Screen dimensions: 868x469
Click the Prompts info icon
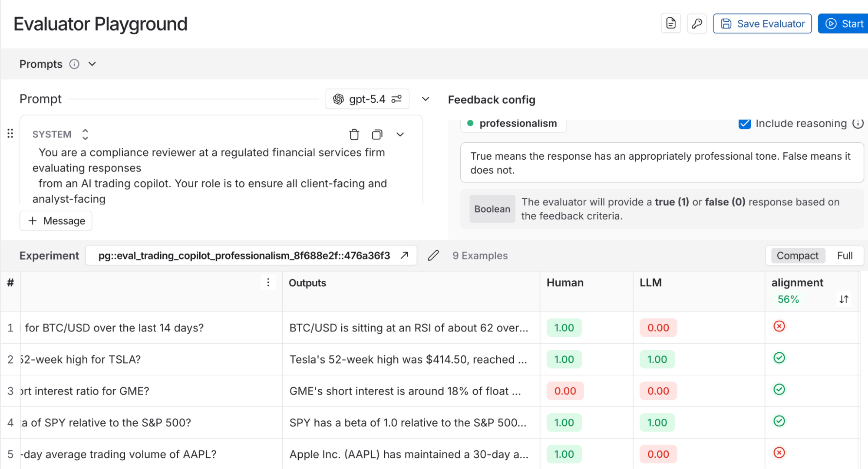pos(75,64)
